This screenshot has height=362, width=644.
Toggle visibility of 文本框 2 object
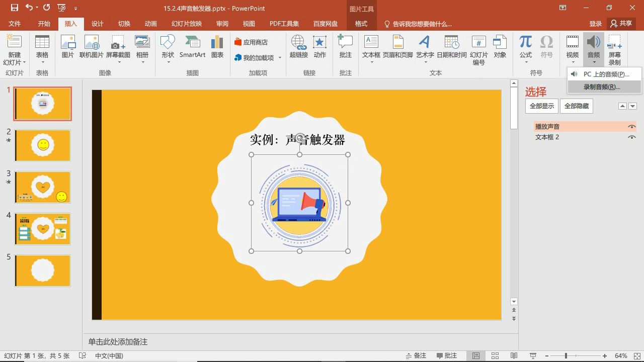tap(631, 137)
